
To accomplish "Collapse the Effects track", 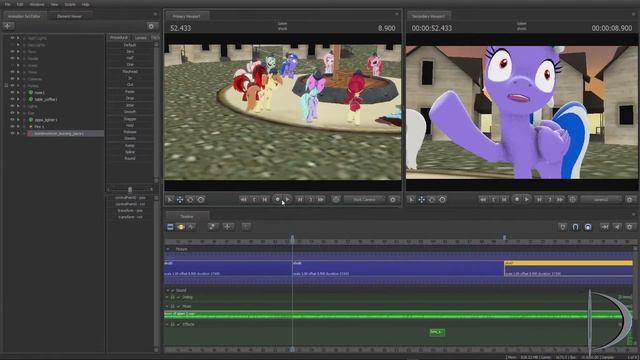I will (167, 324).
